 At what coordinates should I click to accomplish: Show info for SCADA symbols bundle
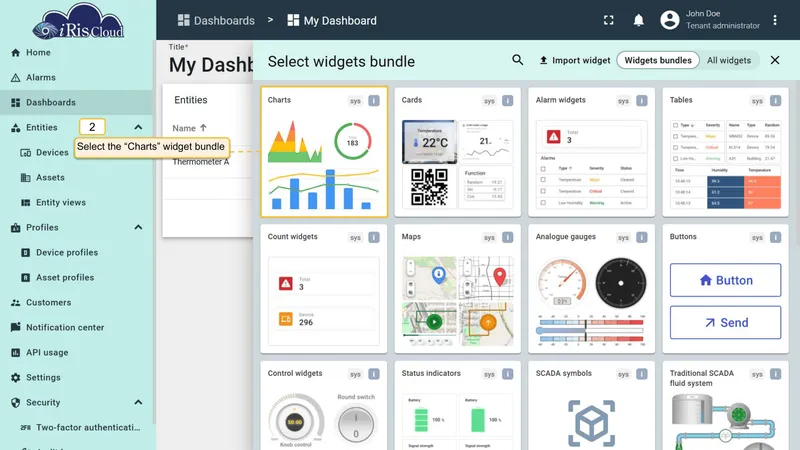[x=642, y=374]
